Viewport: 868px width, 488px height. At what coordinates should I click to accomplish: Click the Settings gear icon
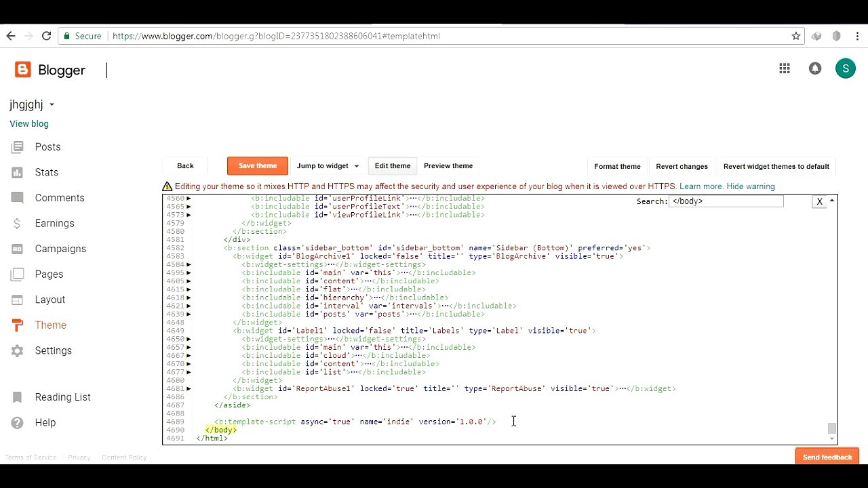pos(18,350)
